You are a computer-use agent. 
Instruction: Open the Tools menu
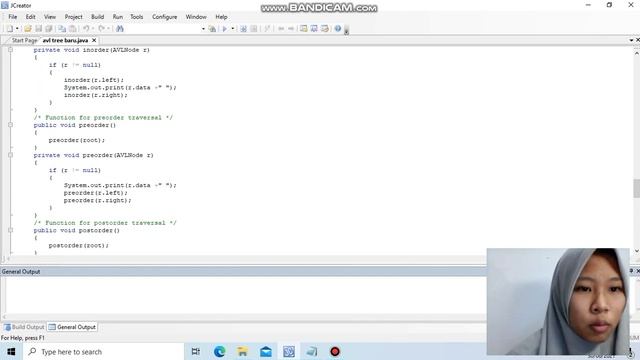[x=137, y=17]
